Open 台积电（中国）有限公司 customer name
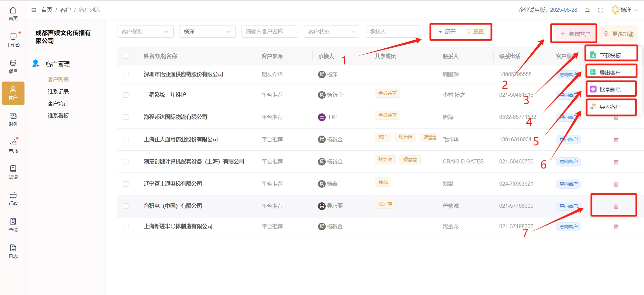Image resolution: width=644 pixels, height=295 pixels. pyautogui.click(x=173, y=206)
